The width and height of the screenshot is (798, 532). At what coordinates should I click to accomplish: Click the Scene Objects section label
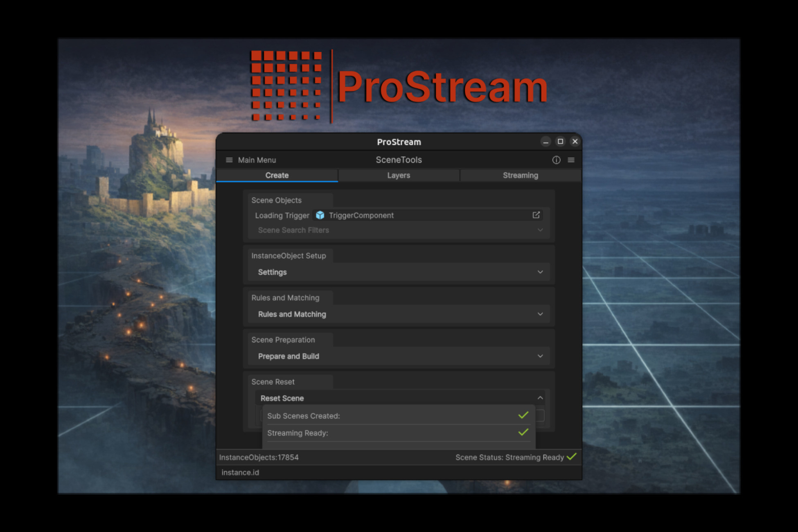coord(276,200)
